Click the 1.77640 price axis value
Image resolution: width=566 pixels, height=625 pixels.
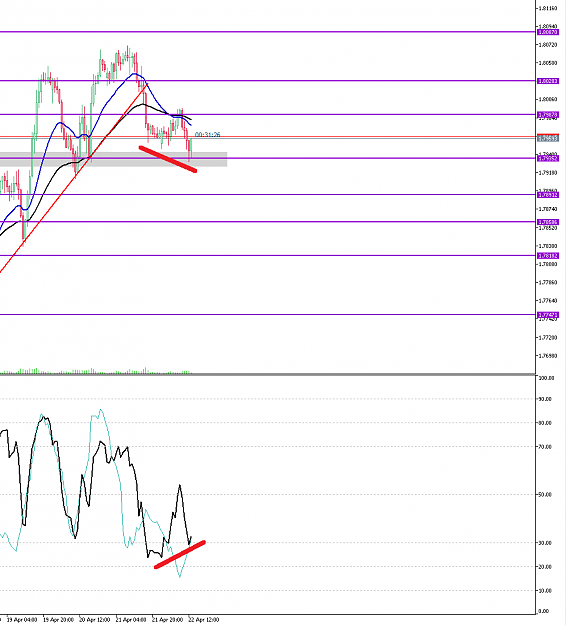(x=548, y=301)
